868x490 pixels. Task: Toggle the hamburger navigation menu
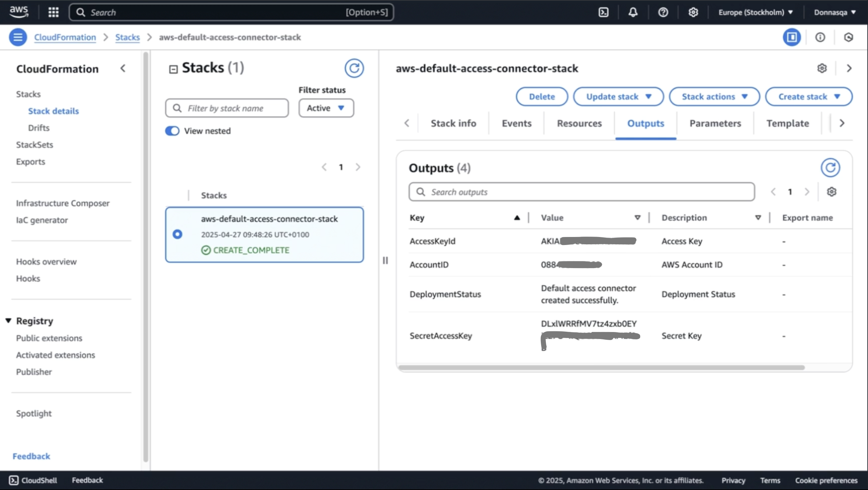(x=18, y=37)
